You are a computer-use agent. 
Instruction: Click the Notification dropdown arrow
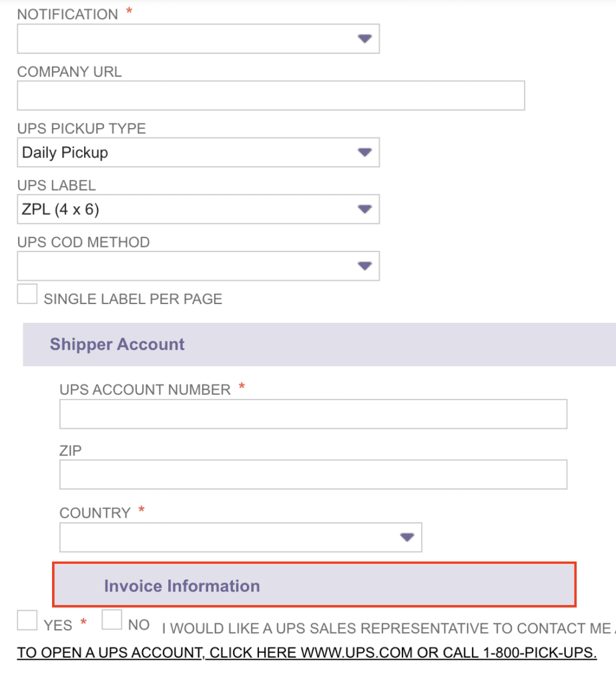click(x=364, y=39)
